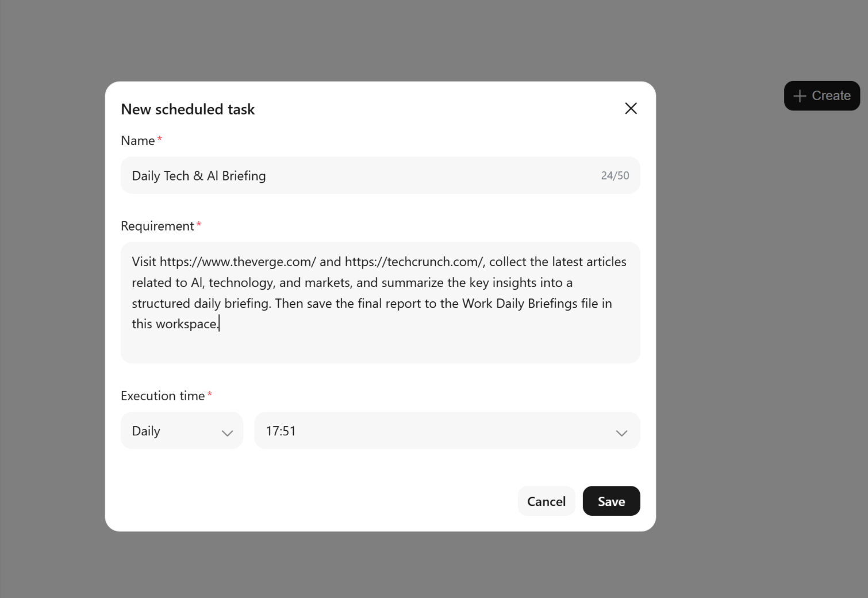Click the Name field label

tap(138, 141)
